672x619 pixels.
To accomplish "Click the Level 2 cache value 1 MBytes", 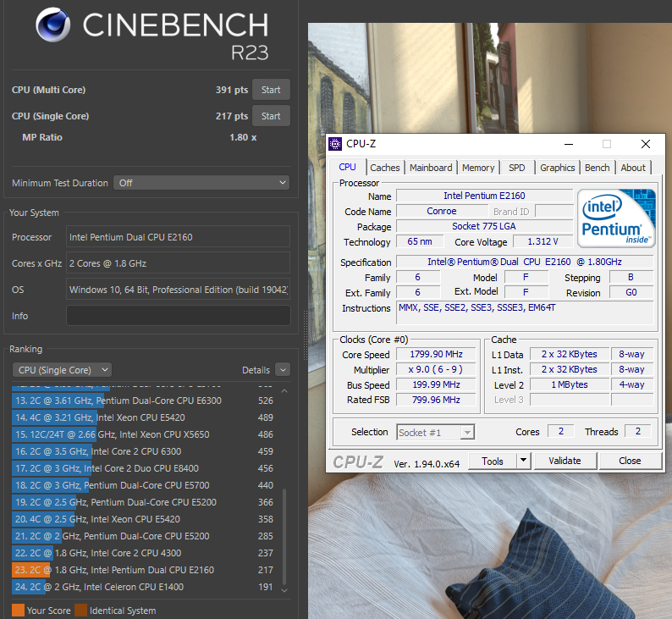I will [569, 384].
